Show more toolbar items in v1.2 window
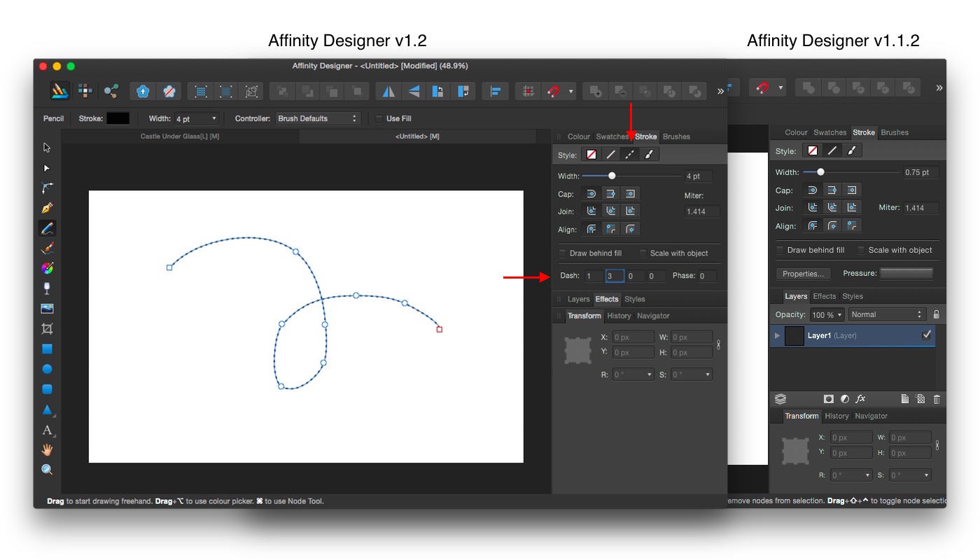980x560 pixels. click(720, 91)
